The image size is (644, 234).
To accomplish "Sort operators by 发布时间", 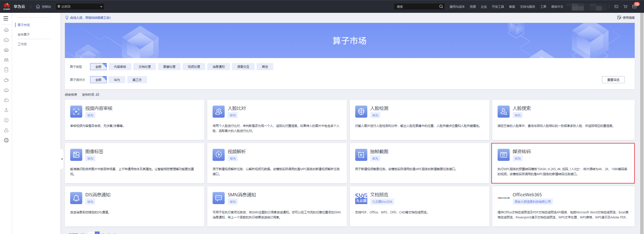I will [x=91, y=95].
